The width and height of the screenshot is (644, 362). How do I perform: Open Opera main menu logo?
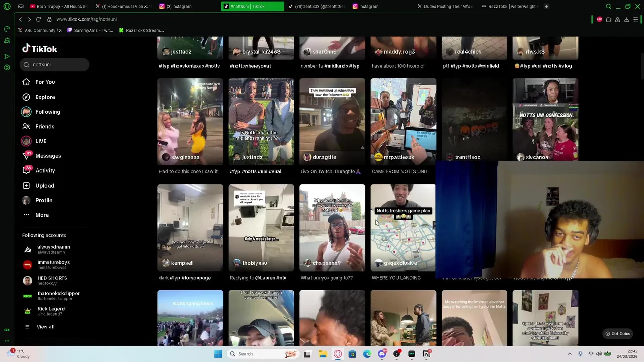pos(7,6)
